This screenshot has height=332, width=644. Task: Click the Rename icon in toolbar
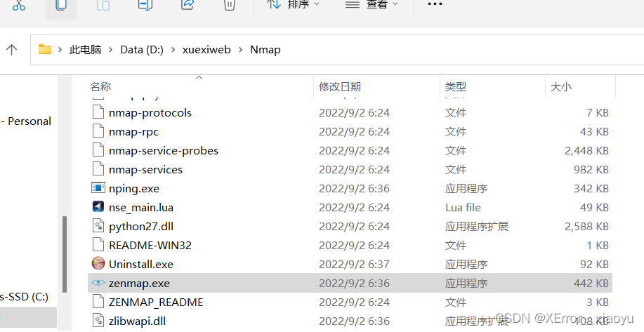pos(145,4)
